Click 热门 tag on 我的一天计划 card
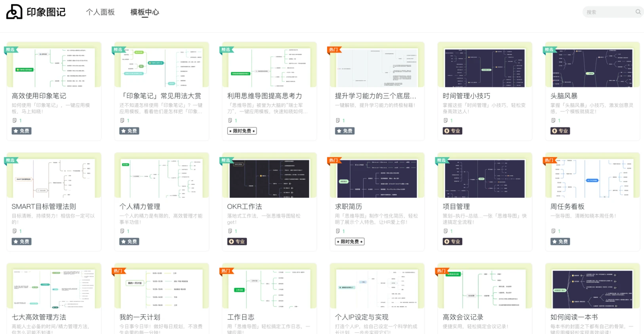This screenshot has height=334, width=644. (x=118, y=271)
